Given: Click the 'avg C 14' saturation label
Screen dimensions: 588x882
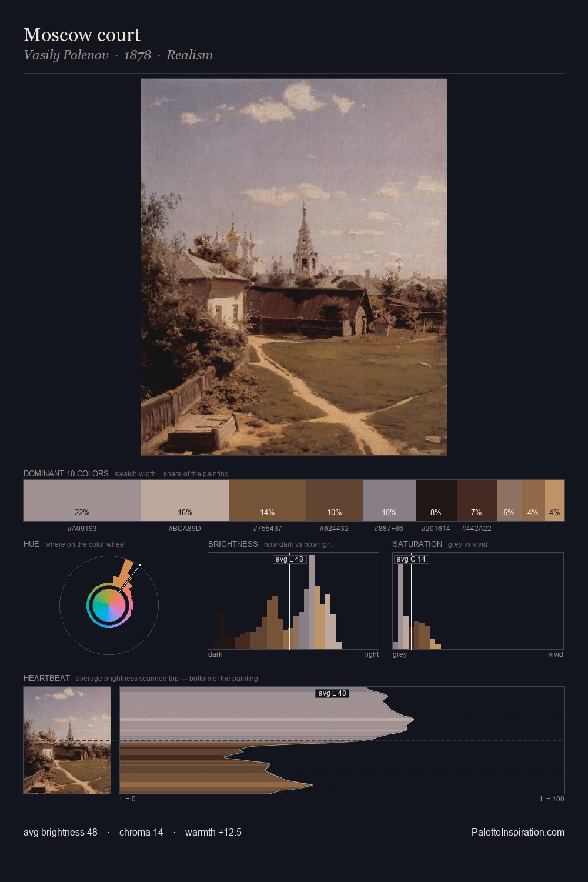Looking at the screenshot, I should pos(411,559).
